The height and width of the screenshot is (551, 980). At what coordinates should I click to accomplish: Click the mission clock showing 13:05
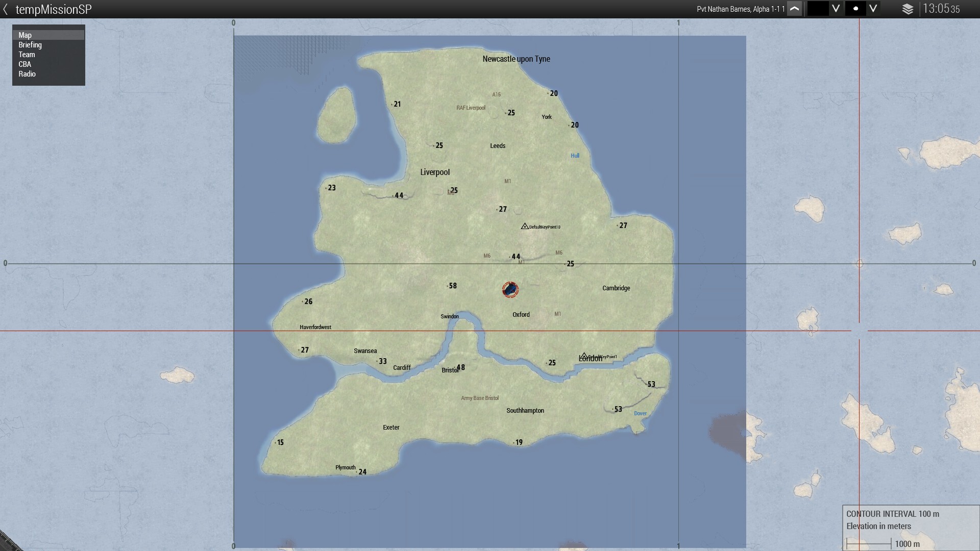coord(941,9)
